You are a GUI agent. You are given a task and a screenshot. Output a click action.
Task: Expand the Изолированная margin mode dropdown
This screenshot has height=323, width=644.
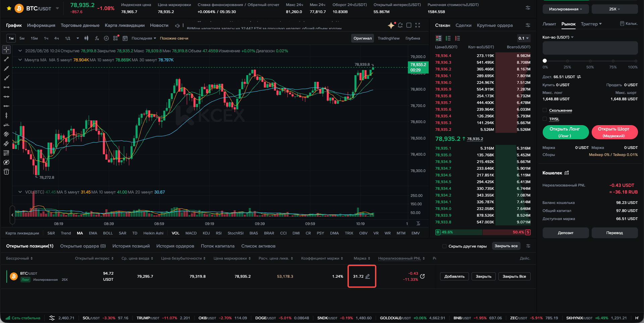pos(566,9)
